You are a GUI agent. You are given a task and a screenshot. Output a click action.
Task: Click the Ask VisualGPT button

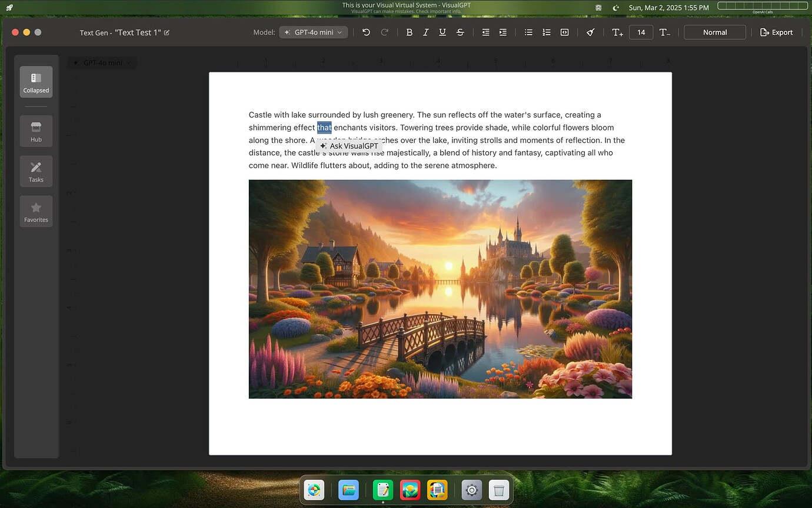(x=349, y=146)
